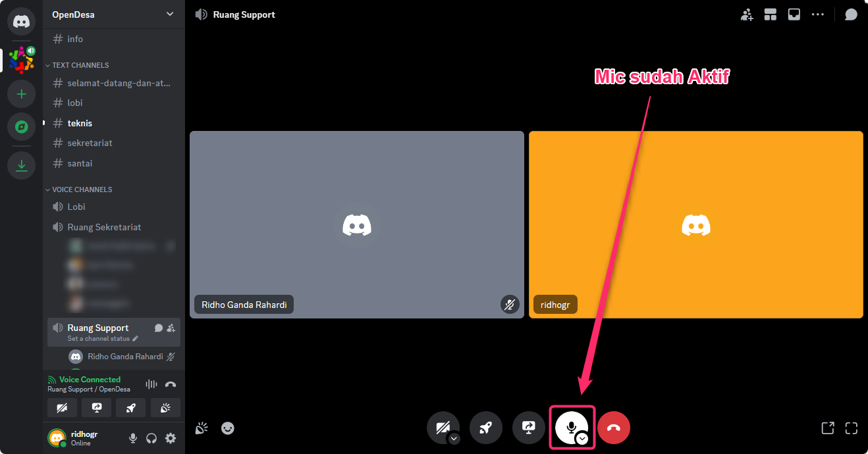Viewport: 868px width, 454px height.
Task: Open User Settings gear
Action: coord(171,438)
